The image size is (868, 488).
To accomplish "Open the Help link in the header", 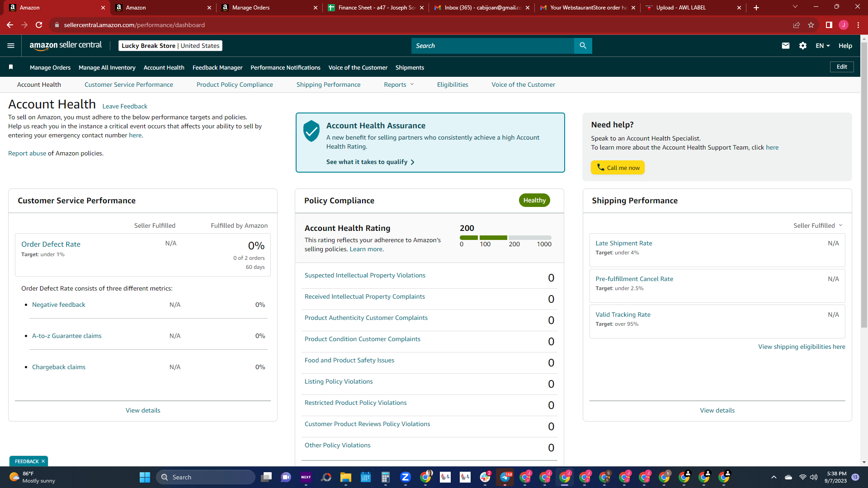I will pyautogui.click(x=845, y=46).
